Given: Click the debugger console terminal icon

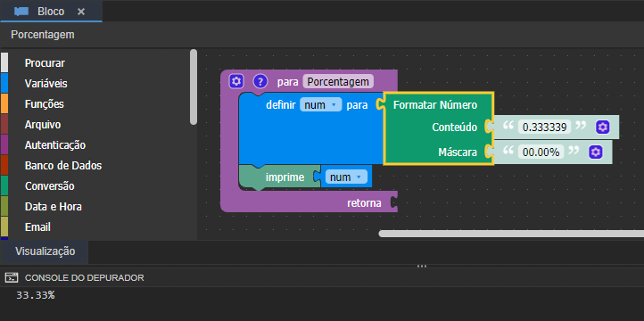Looking at the screenshot, I should (x=12, y=277).
